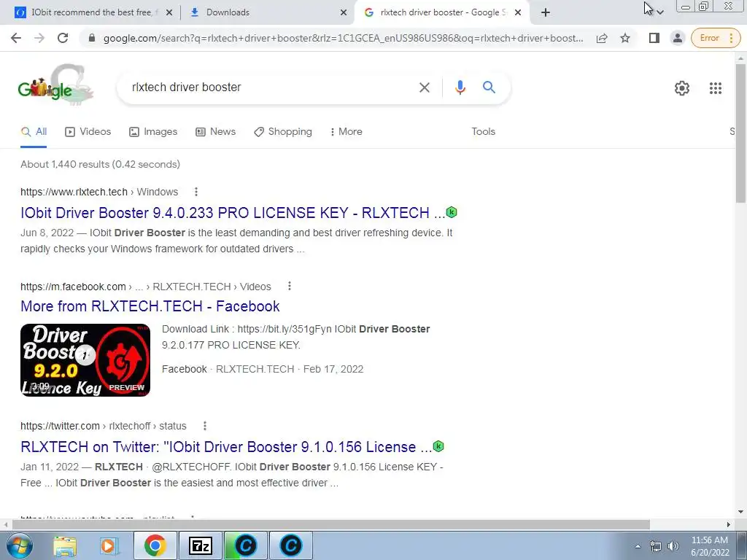This screenshot has width=747, height=560.
Task: Close the Downloads tab
Action: (344, 12)
